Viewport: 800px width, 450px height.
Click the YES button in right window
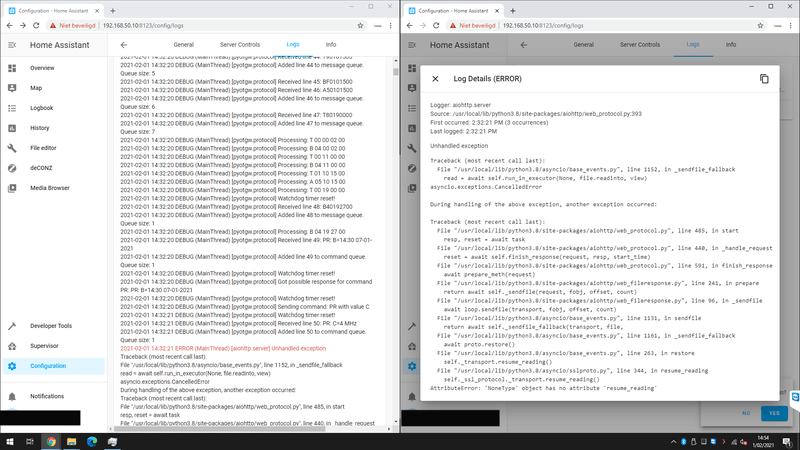[x=774, y=413]
